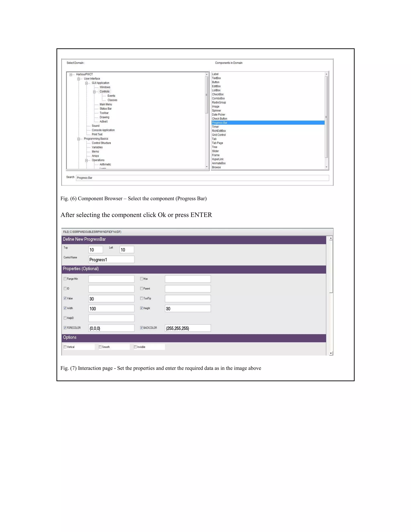Collapse the User Interface tree node
411x532 pixels.
tap(79, 79)
